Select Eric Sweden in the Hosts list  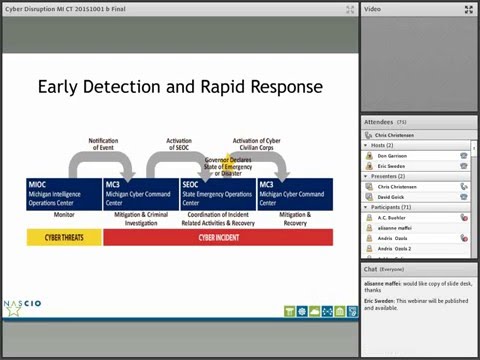(x=416, y=166)
